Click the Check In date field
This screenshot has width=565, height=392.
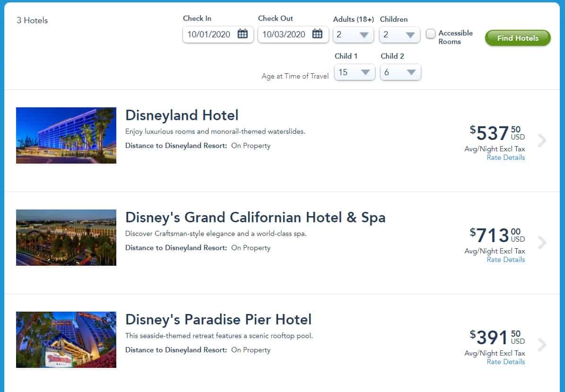209,35
